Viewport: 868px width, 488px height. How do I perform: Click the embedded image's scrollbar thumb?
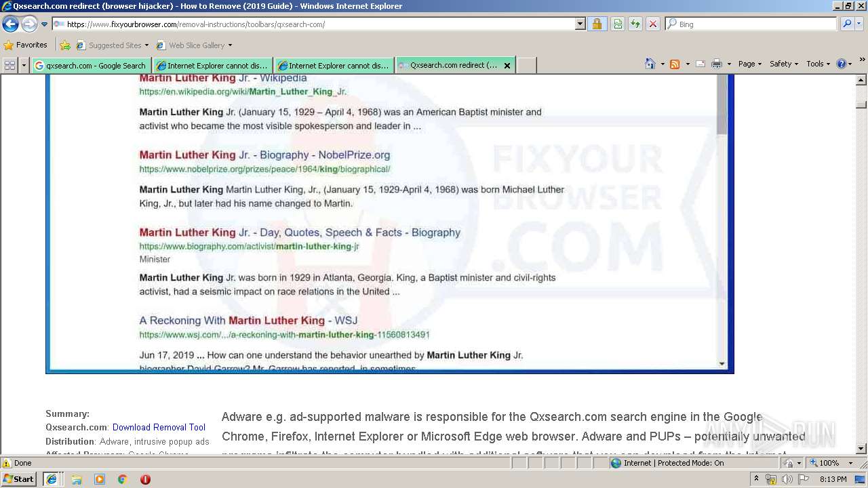[722, 105]
